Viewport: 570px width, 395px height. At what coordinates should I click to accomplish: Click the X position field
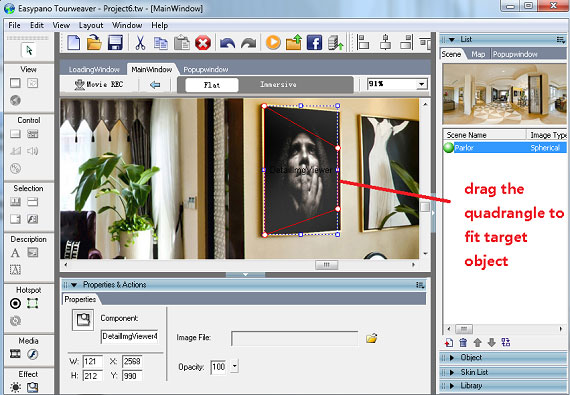pyautogui.click(x=132, y=361)
